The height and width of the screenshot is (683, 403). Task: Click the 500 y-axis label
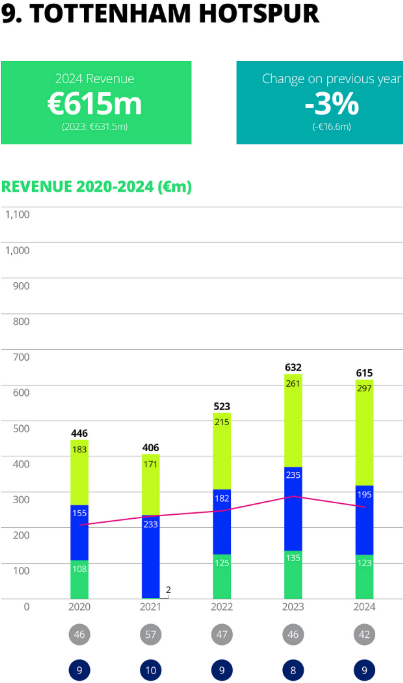[21, 428]
